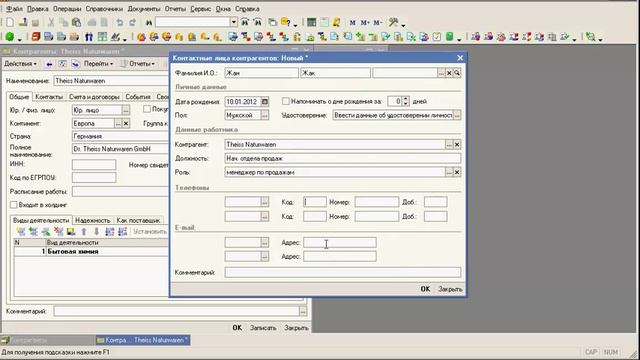Click the green hexagon icon in second toolbar
This screenshot has width=640, height=360.
pos(10,37)
